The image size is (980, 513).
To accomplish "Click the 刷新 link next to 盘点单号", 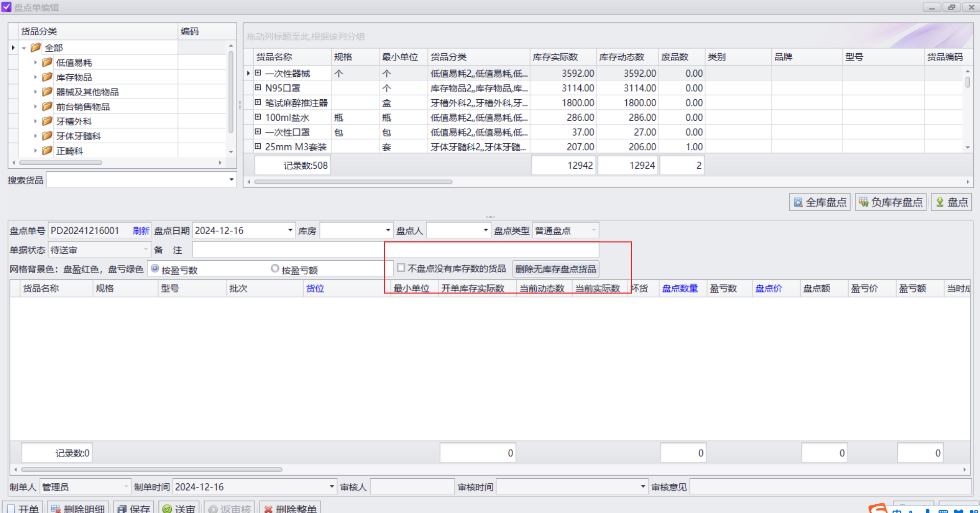I will 141,231.
